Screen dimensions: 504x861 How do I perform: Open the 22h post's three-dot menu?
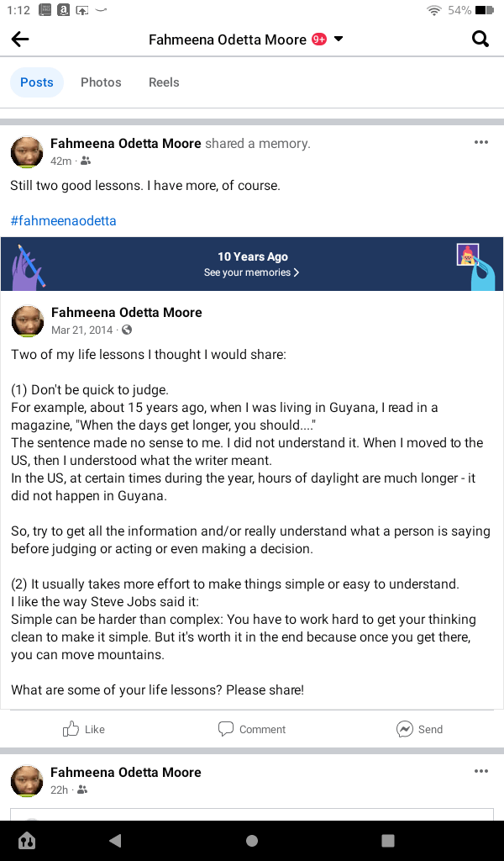(480, 771)
